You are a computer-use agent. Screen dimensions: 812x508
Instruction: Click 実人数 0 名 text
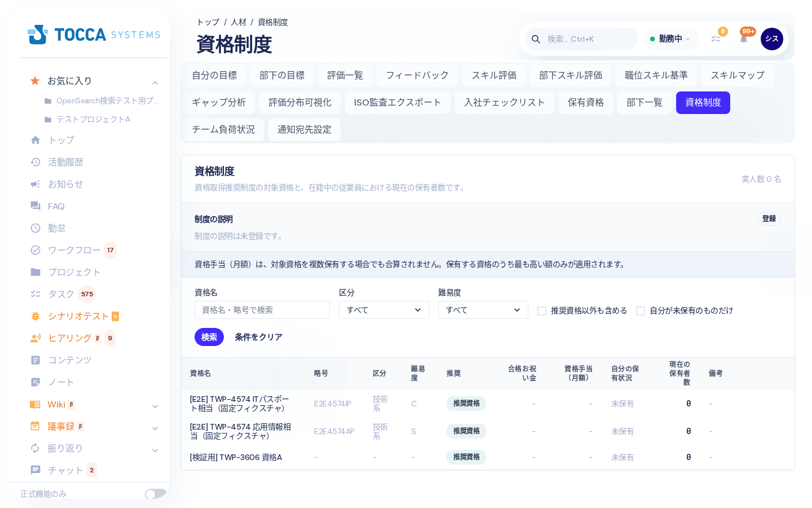(x=761, y=179)
